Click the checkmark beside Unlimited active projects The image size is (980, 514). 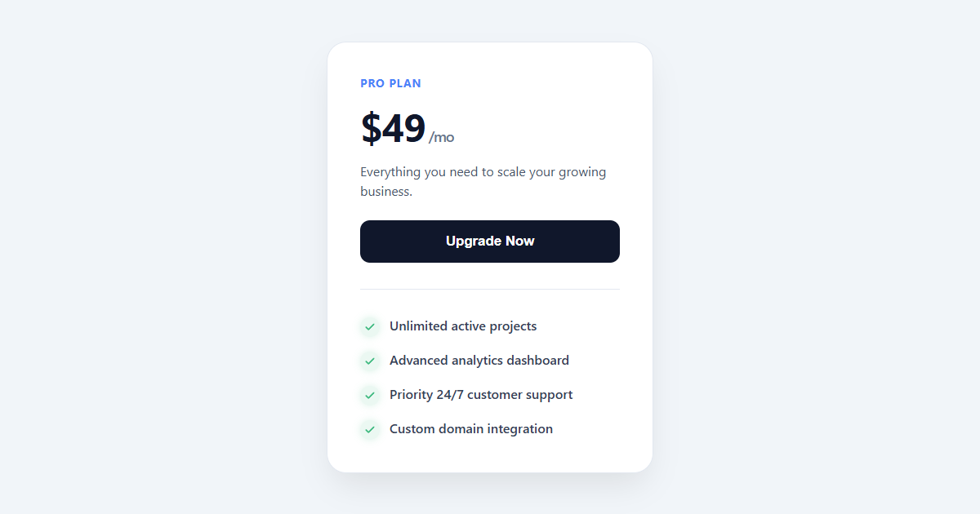coord(369,326)
